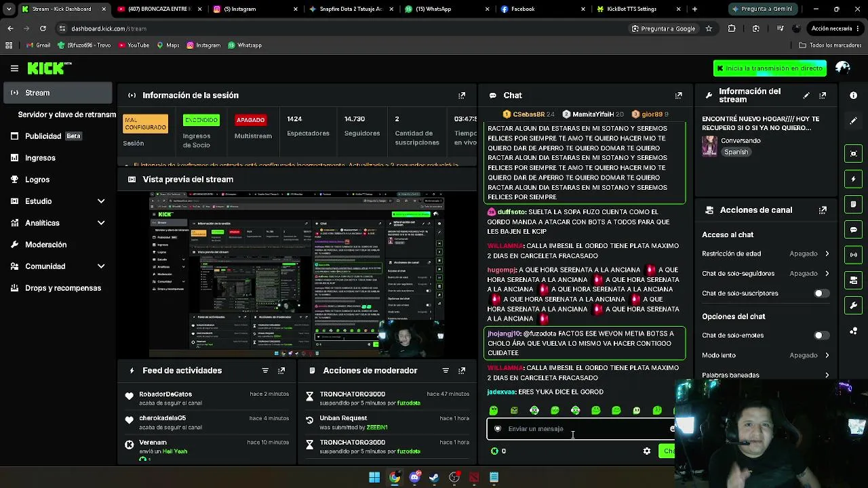Toggle the channel actions widget icon
Screen dimensions: 868x488
click(x=854, y=280)
